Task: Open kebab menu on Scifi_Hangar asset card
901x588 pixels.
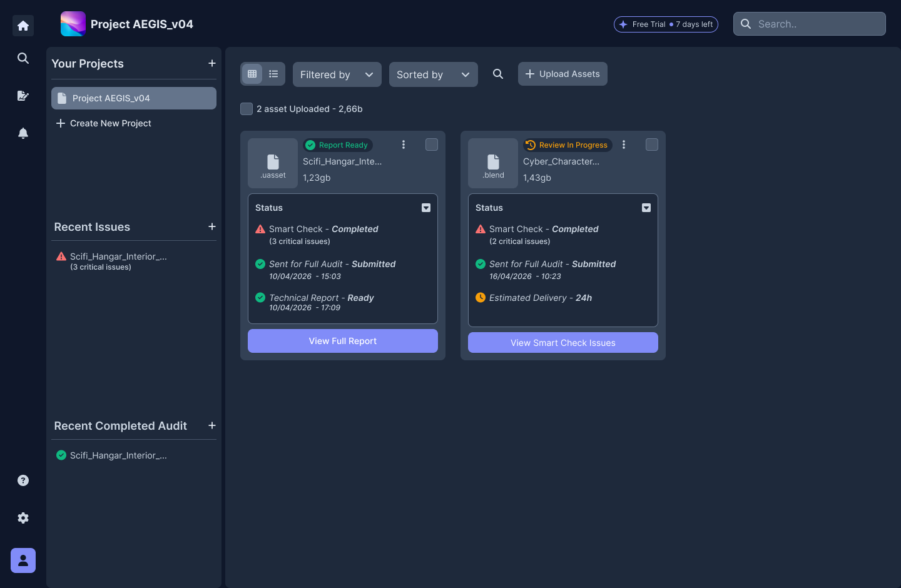Action: [x=404, y=144]
